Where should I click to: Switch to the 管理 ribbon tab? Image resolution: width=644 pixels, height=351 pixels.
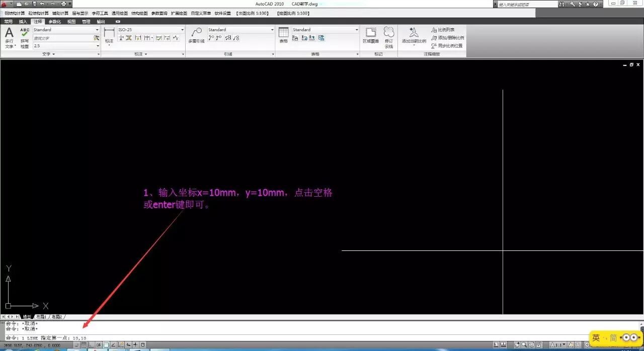coord(86,22)
